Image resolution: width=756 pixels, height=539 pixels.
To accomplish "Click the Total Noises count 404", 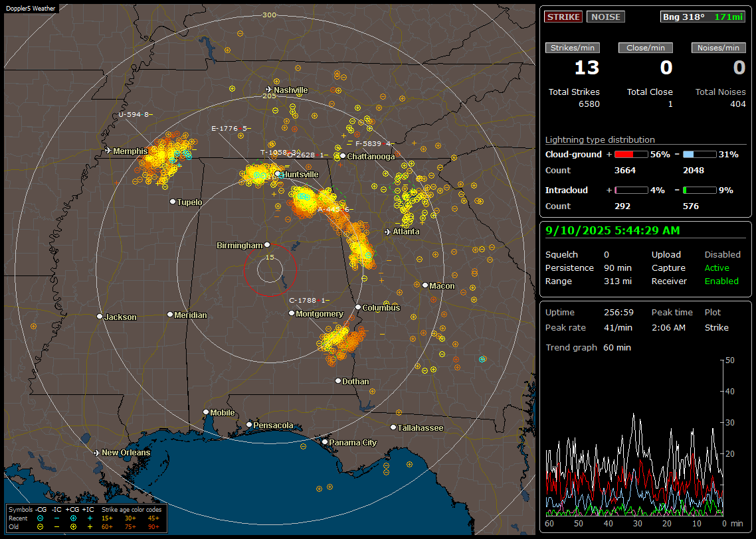I will click(737, 104).
